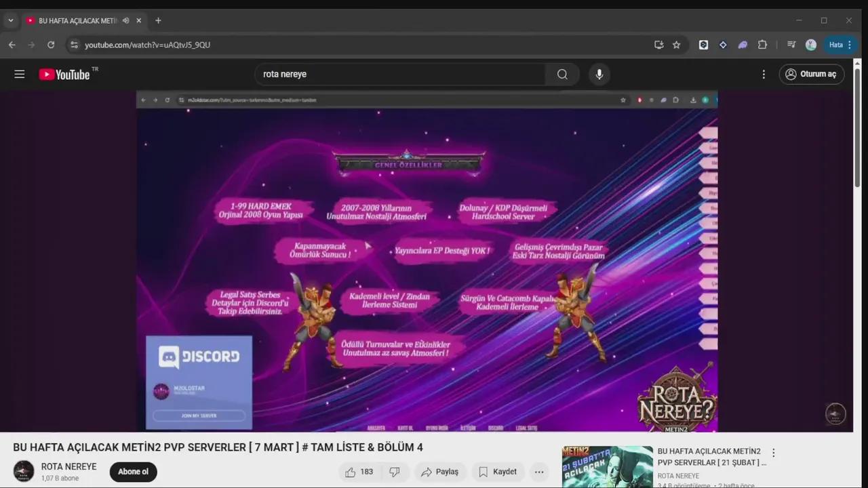Open YouTube settings three-dot menu
868x488 pixels.
click(764, 75)
